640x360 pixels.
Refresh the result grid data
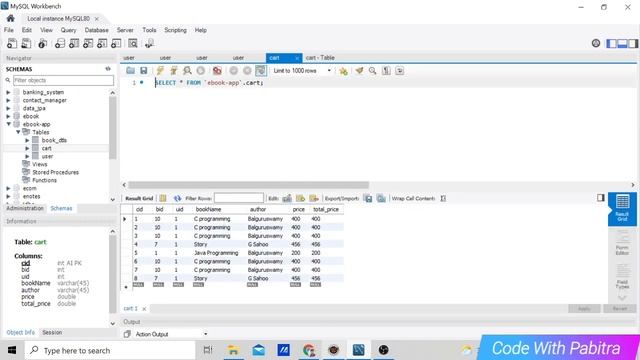(177, 198)
